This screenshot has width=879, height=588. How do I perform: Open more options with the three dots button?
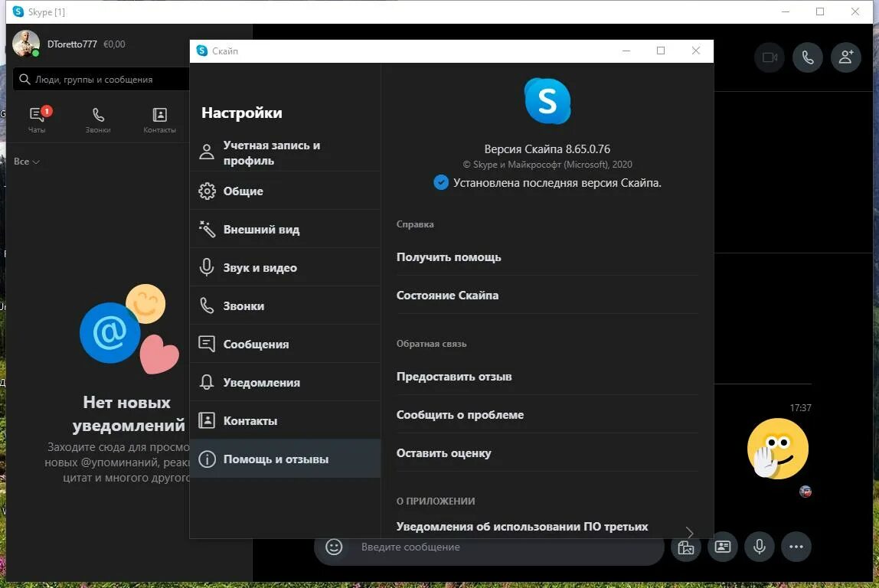click(x=796, y=547)
